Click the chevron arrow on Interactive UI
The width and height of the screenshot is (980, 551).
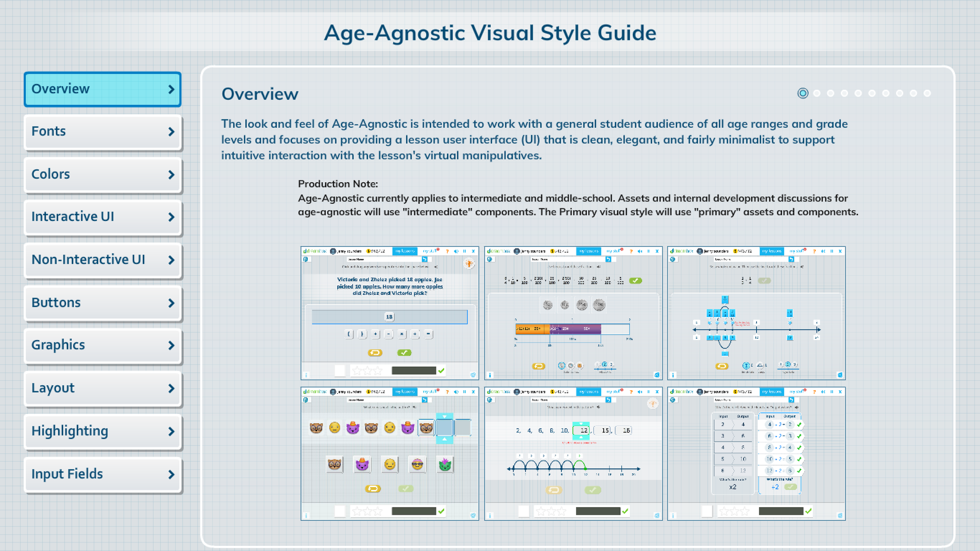pyautogui.click(x=171, y=217)
